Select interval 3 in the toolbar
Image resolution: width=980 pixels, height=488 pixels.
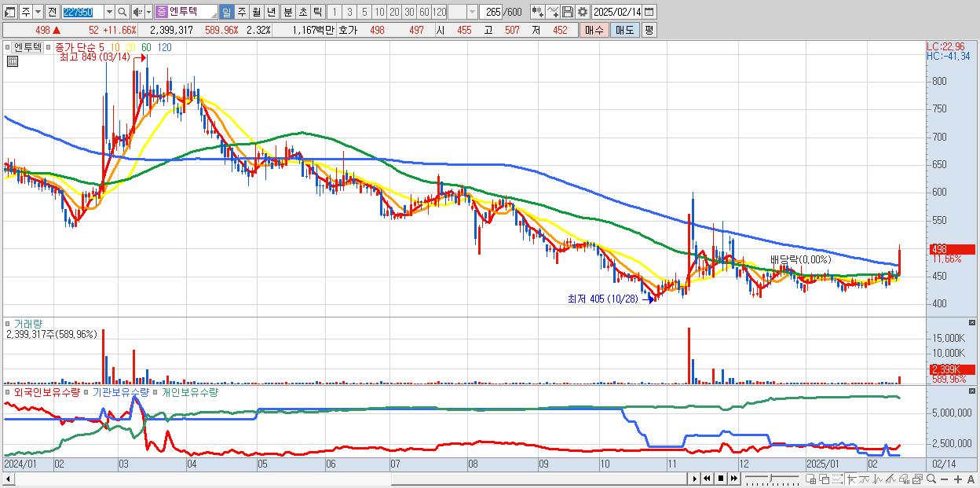[349, 12]
